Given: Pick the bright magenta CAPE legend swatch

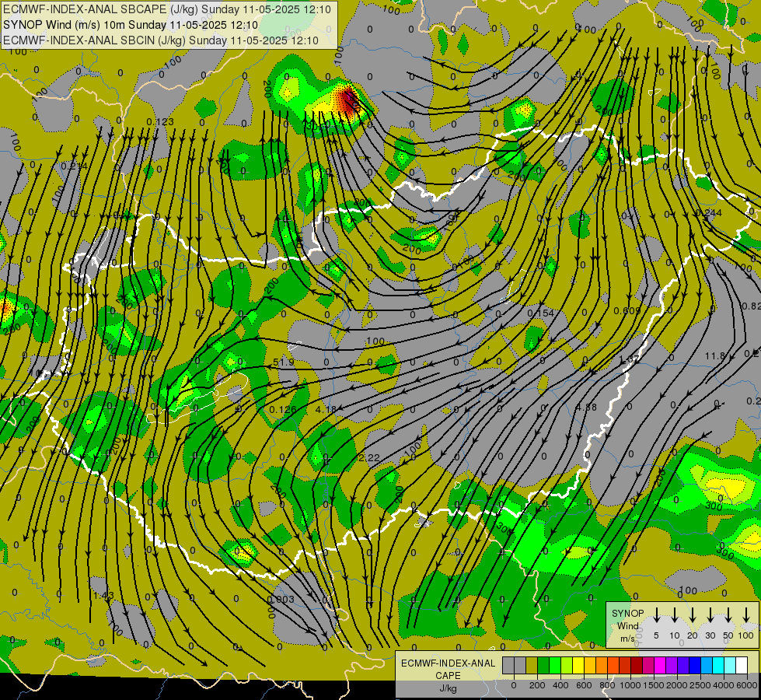Looking at the screenshot, I should click(660, 665).
